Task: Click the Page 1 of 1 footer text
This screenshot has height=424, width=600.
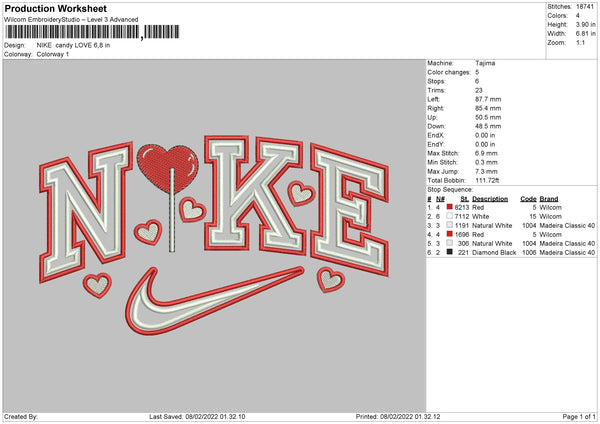Action: (579, 416)
